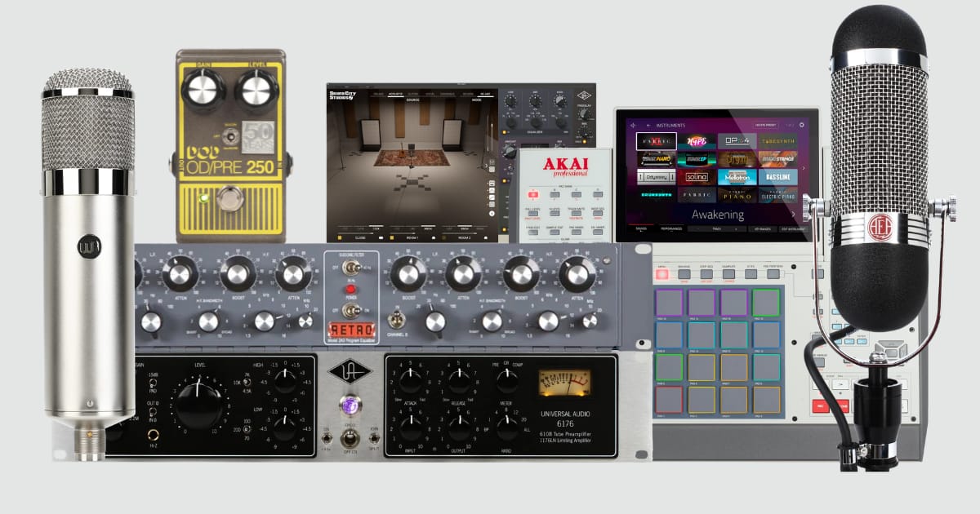The height and width of the screenshot is (514, 980).
Task: Choose the Stage EP instrument tile
Action: coord(697,159)
